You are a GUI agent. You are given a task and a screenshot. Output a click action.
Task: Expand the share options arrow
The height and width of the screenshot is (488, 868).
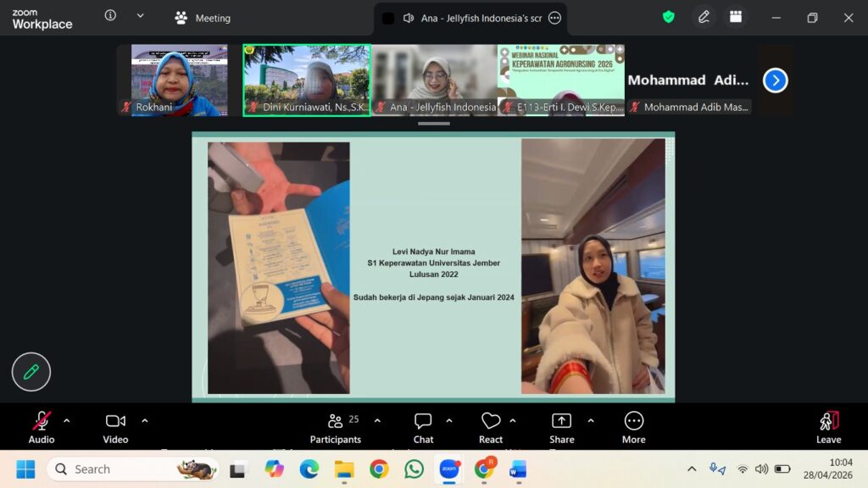(591, 420)
